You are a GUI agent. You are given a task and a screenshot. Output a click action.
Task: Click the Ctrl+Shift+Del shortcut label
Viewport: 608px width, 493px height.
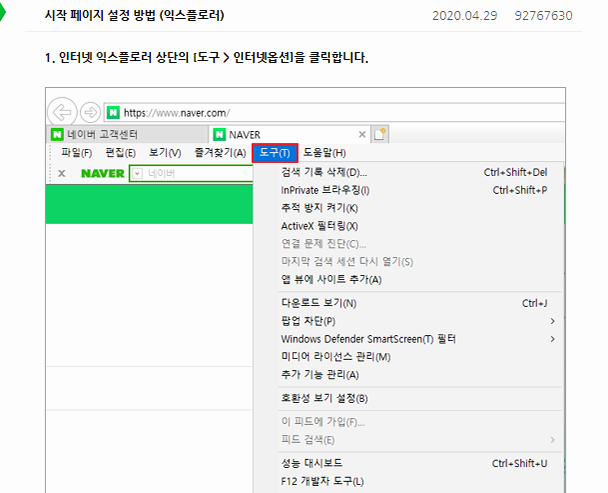tap(515, 172)
